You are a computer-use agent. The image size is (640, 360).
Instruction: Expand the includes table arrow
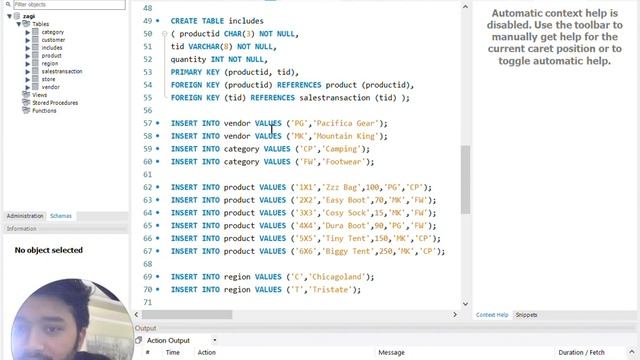coord(28,48)
